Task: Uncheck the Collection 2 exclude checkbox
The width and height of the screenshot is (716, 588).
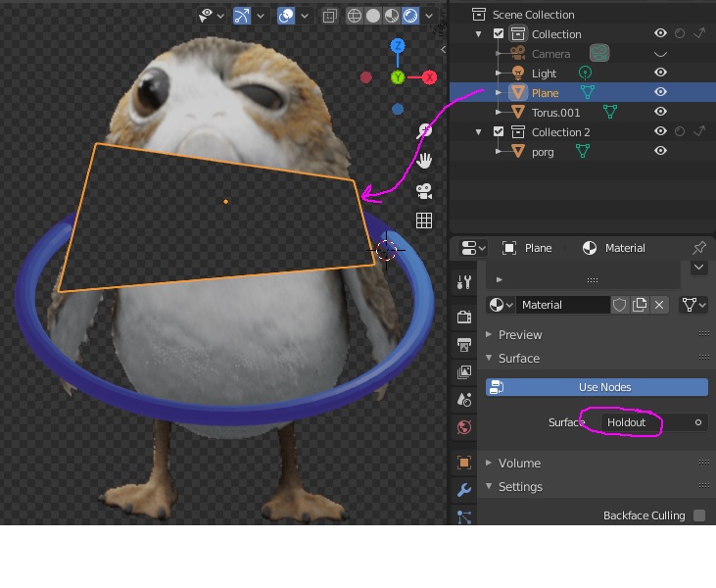Action: (x=499, y=132)
